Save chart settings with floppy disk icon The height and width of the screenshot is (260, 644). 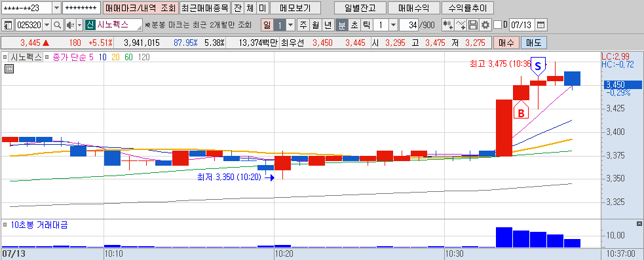(x=473, y=25)
